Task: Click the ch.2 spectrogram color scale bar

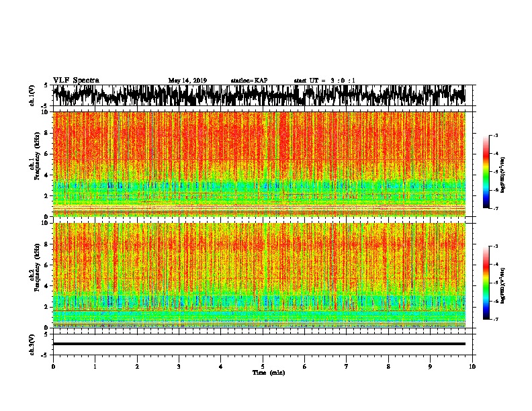Action: (486, 283)
